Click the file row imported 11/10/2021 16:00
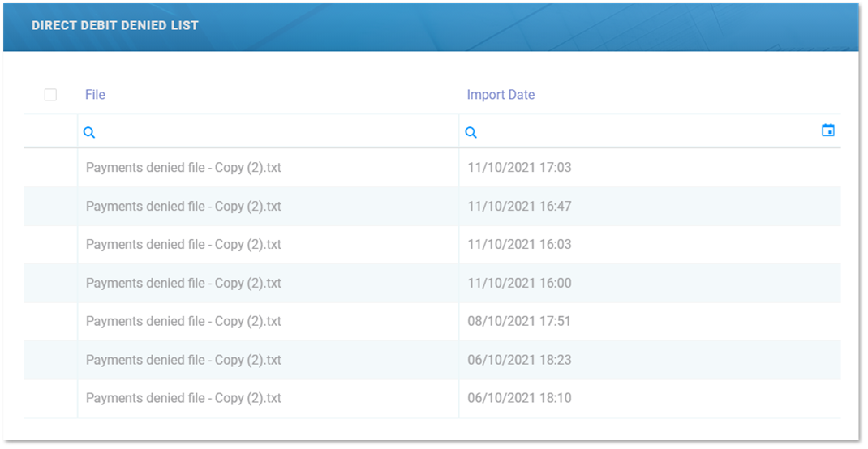This screenshot has width=868, height=449. coord(183,284)
